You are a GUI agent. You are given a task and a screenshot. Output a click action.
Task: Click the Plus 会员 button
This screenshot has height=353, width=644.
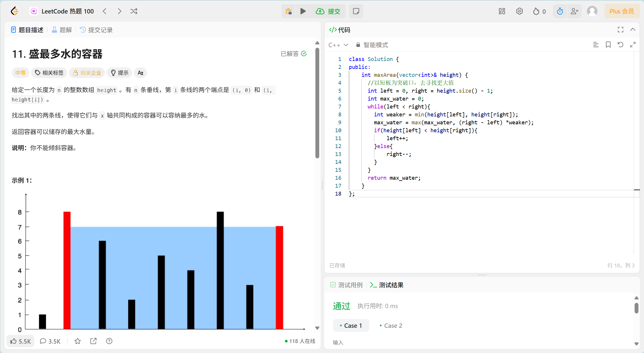pyautogui.click(x=622, y=11)
